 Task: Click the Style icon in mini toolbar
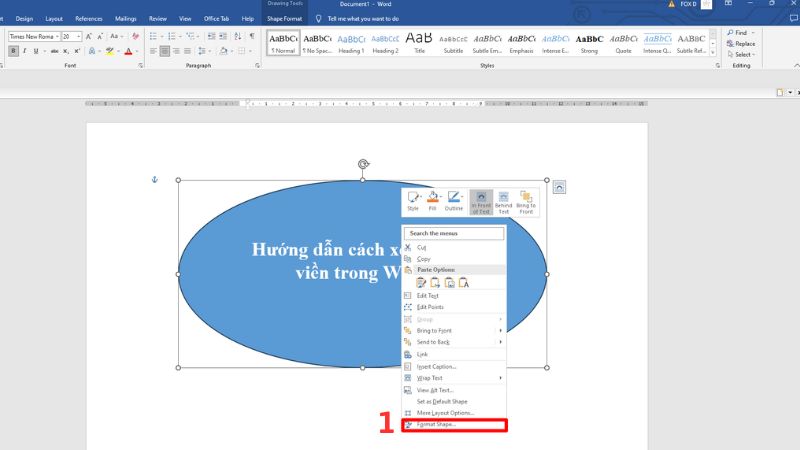pyautogui.click(x=413, y=201)
